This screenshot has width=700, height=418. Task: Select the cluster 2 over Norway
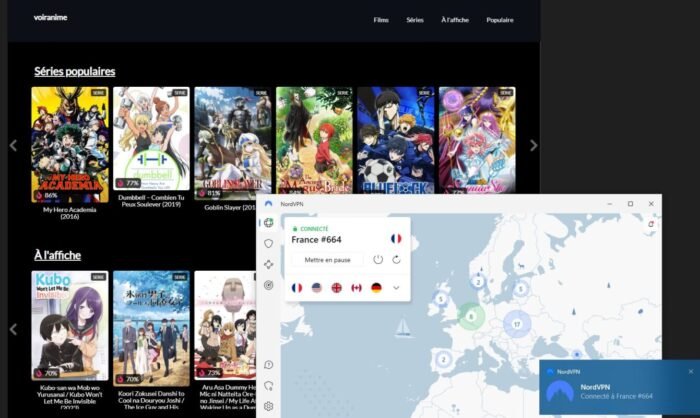point(478,282)
